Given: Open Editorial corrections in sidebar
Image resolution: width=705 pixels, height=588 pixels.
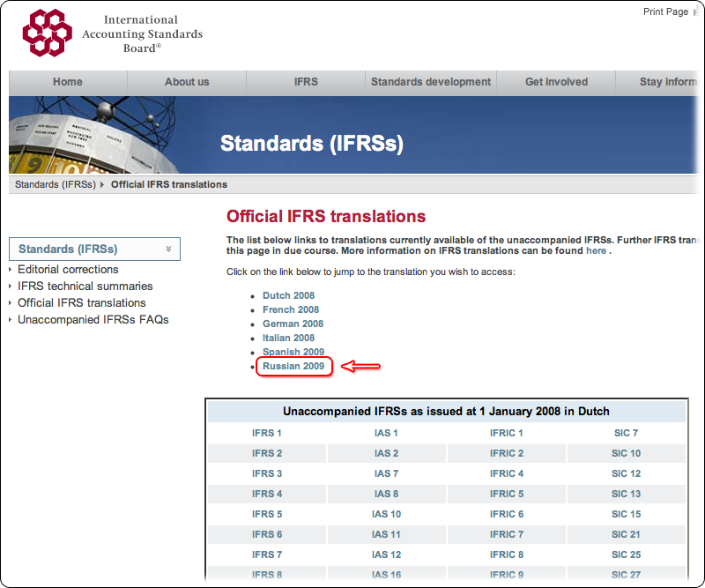Looking at the screenshot, I should click(x=68, y=270).
